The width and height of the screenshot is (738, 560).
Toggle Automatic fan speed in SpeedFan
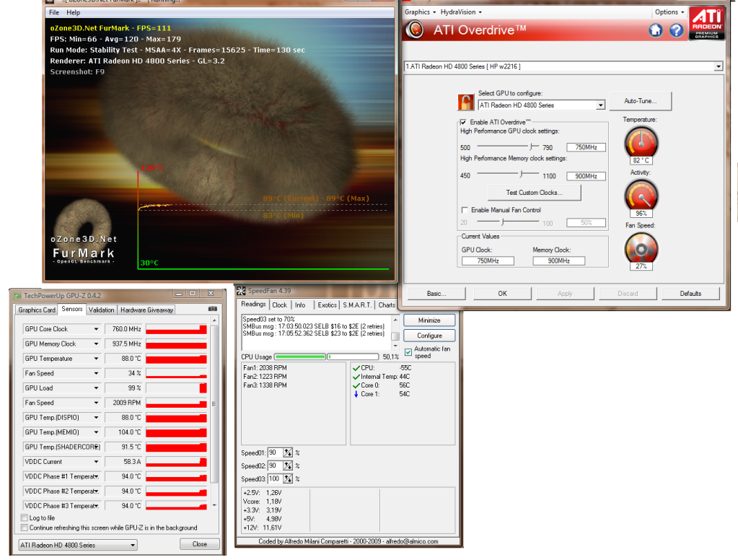408,352
